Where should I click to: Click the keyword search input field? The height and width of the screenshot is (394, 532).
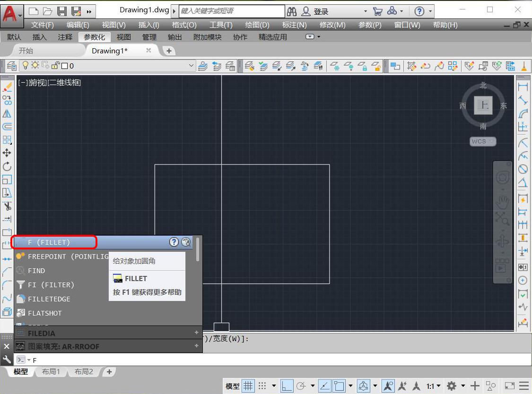pos(232,11)
